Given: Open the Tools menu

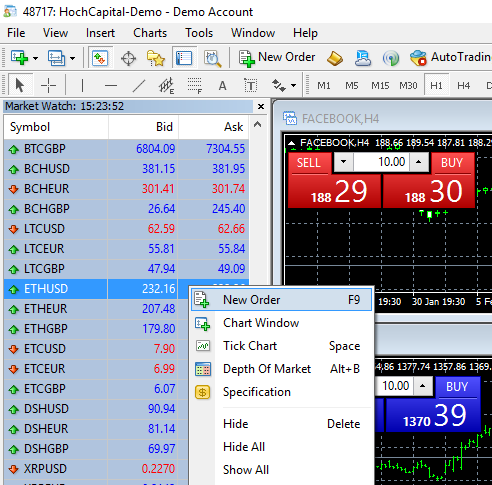Looking at the screenshot, I should click(x=199, y=33).
